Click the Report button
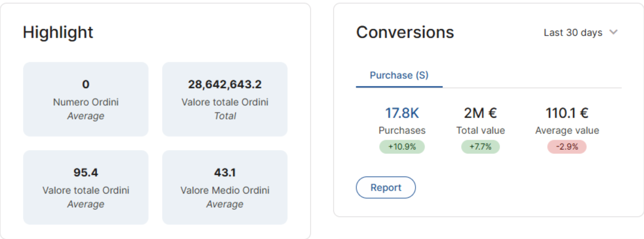Screen dimensions: 644x239 (386, 187)
